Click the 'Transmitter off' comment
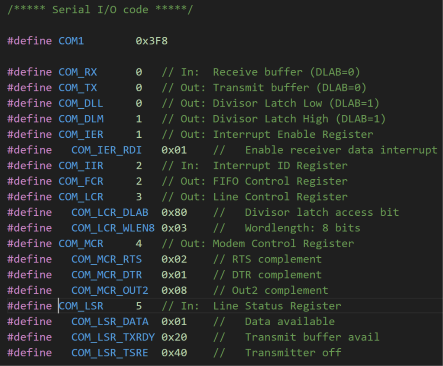 coord(293,353)
